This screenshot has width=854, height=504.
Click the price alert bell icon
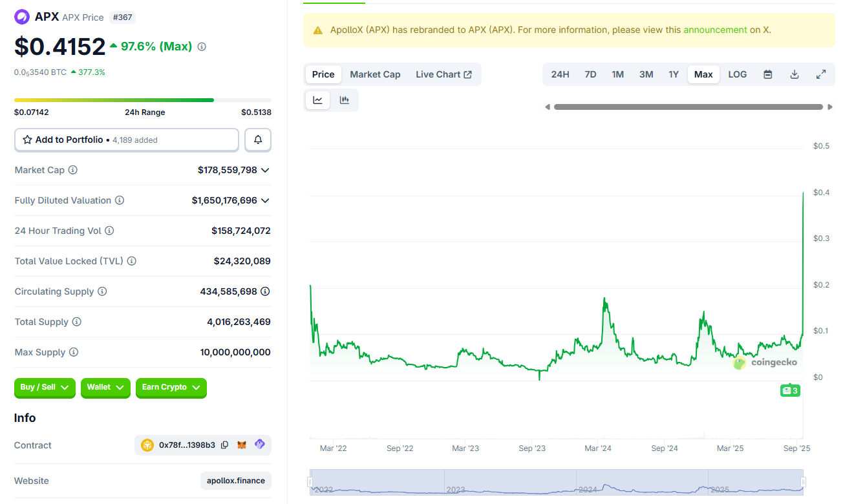pyautogui.click(x=258, y=140)
